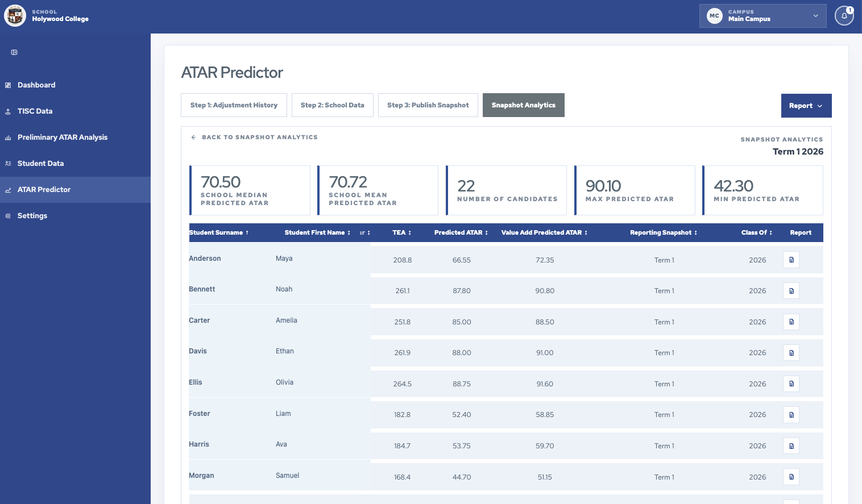Sort by Predicted ATAR column header
This screenshot has height=504, width=862.
click(461, 232)
